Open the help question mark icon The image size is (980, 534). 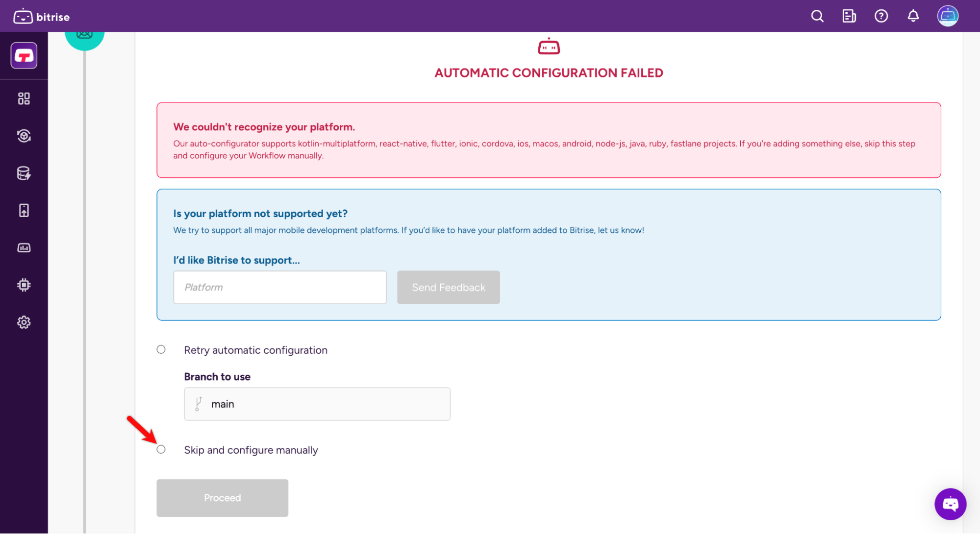(881, 16)
